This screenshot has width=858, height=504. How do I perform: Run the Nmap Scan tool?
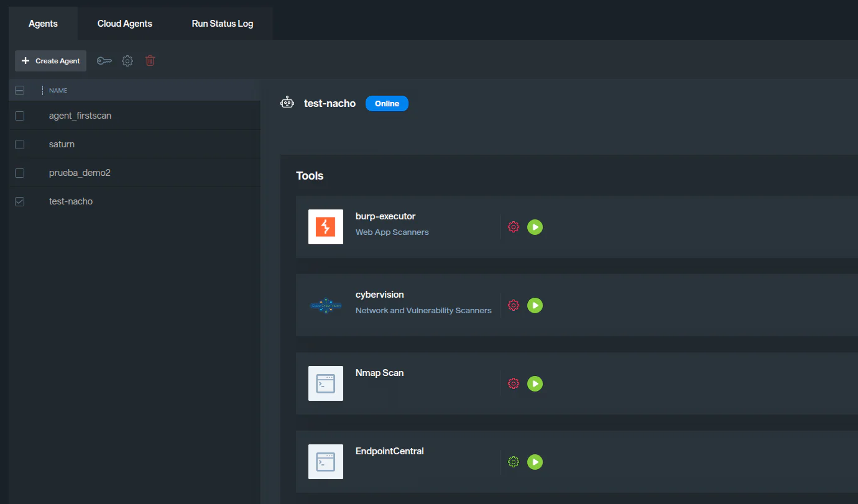click(535, 384)
